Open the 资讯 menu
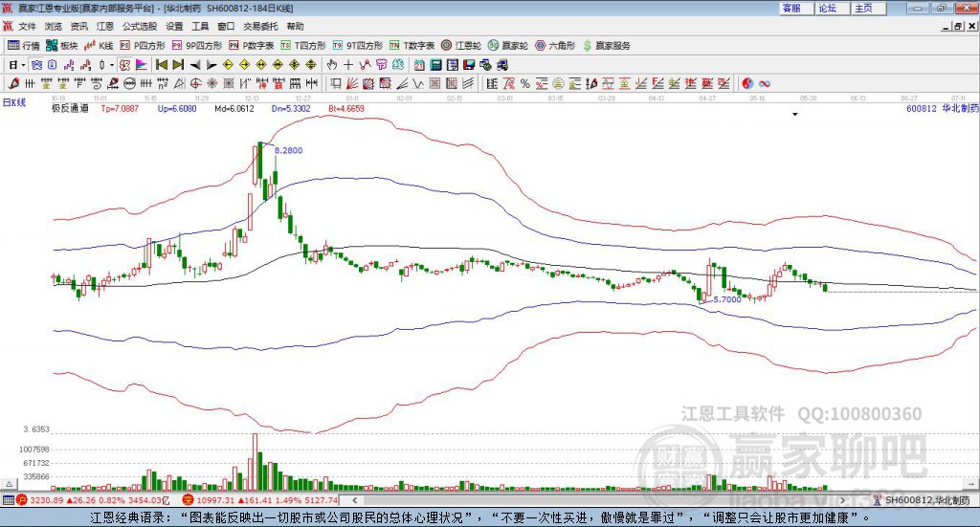This screenshot has height=527, width=980. (78, 26)
